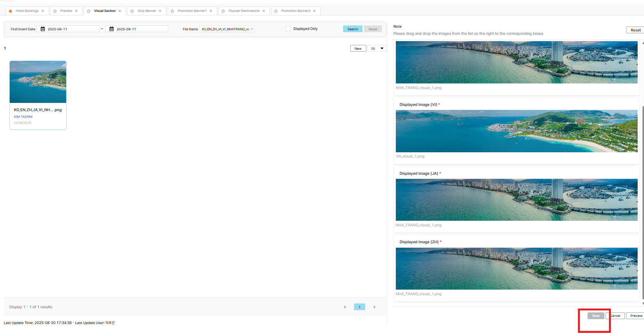Click the star icon on Hotel Bookings tab
Screen dimensions: 644x333
tap(10, 11)
